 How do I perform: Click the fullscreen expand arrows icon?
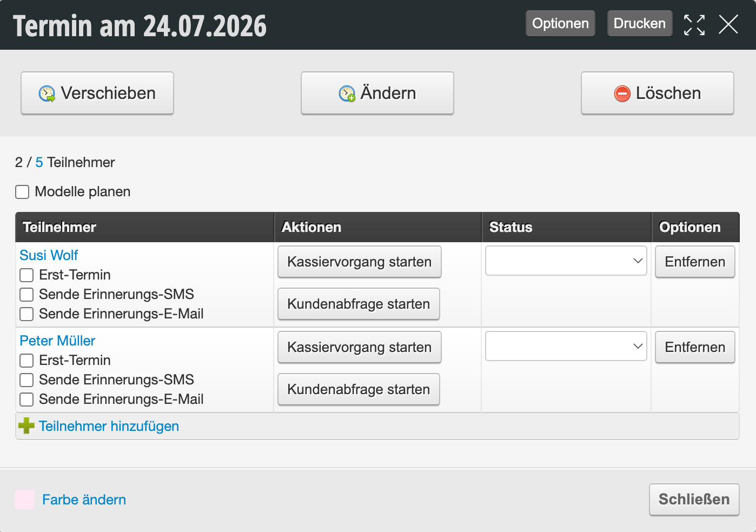[694, 25]
